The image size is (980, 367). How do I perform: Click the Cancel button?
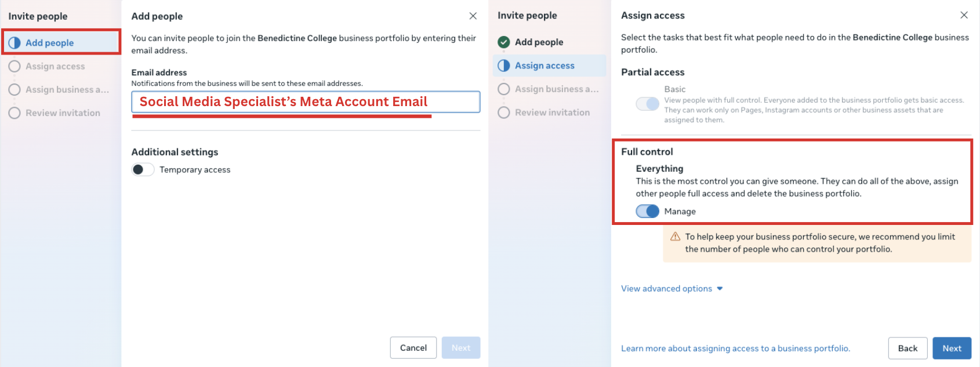click(x=413, y=348)
